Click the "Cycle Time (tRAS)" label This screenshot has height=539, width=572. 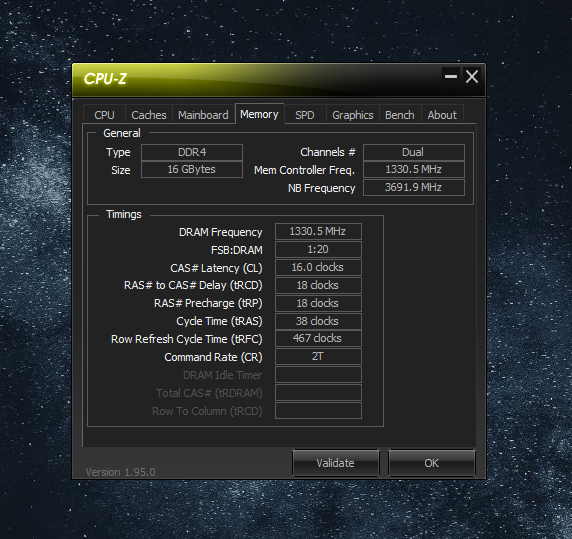pyautogui.click(x=220, y=321)
